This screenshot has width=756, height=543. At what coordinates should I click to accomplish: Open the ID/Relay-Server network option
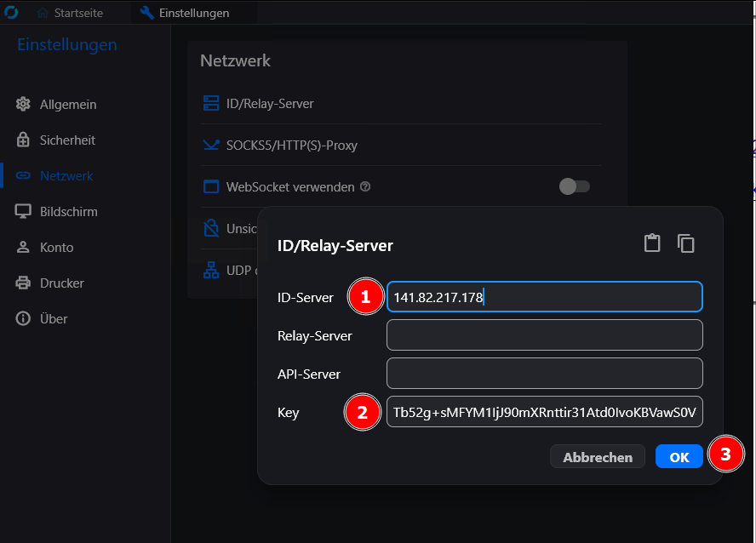(401, 104)
